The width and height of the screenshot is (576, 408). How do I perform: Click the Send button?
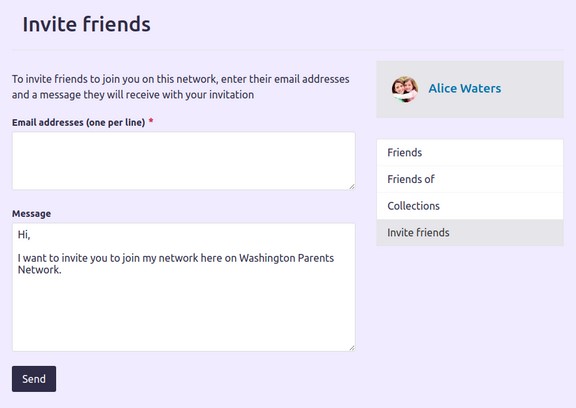coord(34,379)
